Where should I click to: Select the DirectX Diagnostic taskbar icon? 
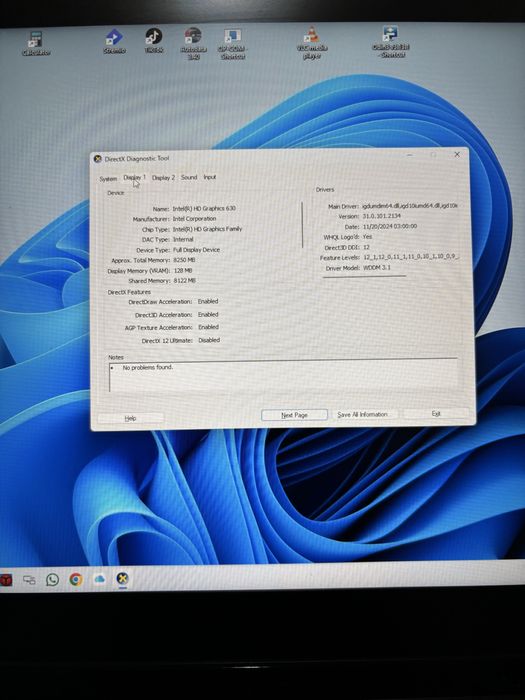coord(122,579)
